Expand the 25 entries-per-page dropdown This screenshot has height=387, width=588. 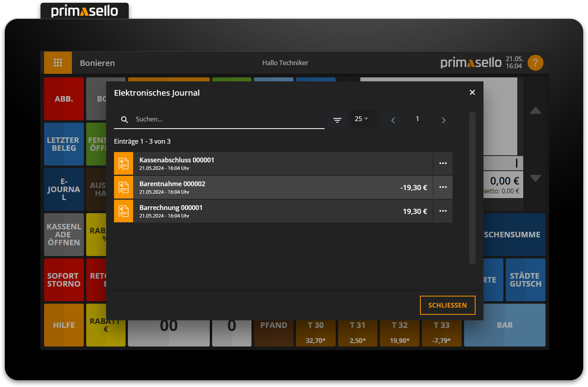(x=362, y=119)
